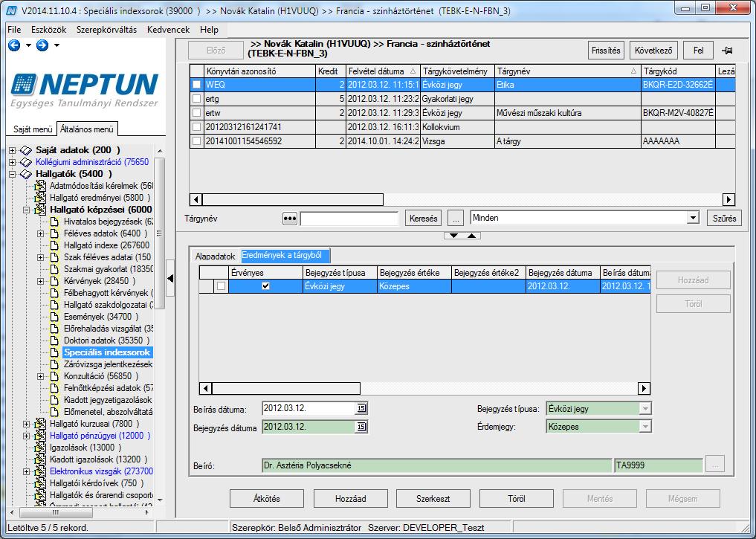The image size is (756, 539).
Task: Sort by Felvétel dátuma column header
Action: pos(382,71)
